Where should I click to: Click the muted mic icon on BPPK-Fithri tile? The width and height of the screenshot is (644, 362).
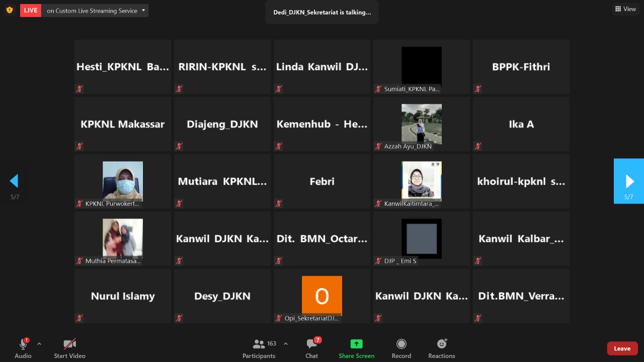point(478,89)
